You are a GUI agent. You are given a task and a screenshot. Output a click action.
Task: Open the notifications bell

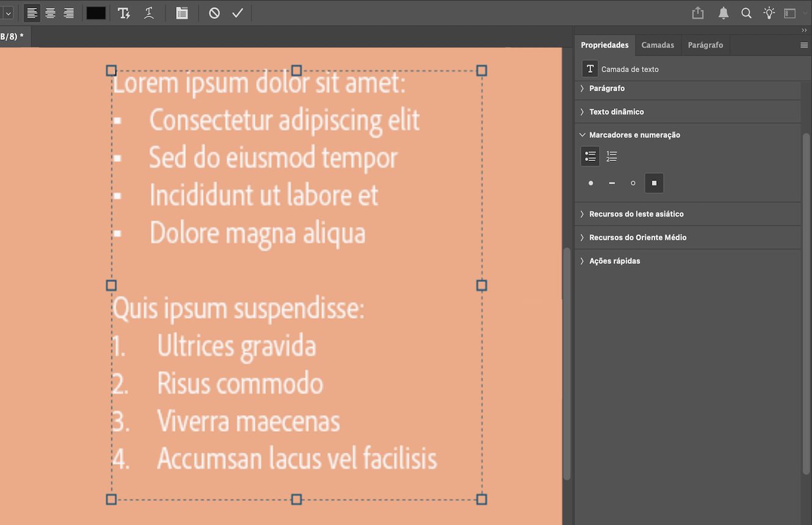point(723,13)
